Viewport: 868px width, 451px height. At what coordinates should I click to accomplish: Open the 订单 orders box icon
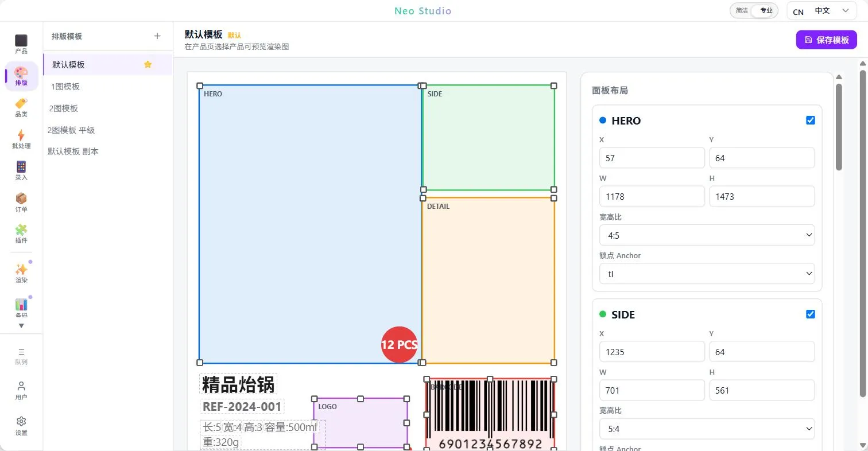click(x=21, y=202)
